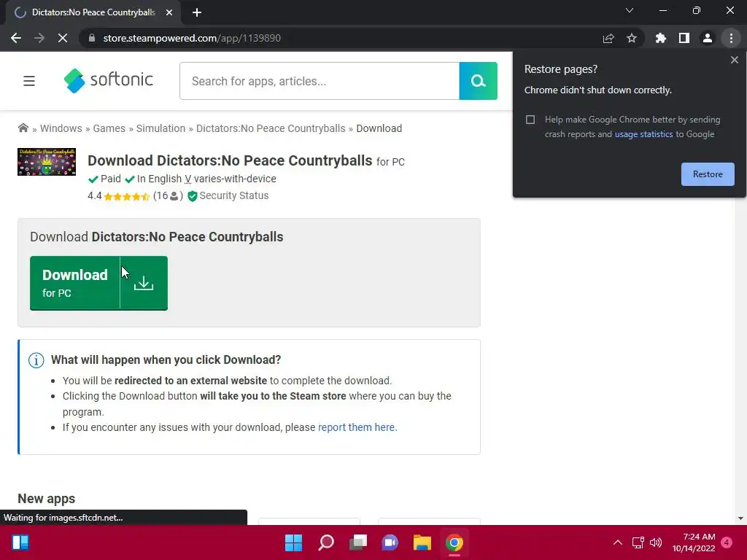The height and width of the screenshot is (560, 747).
Task: Open Teams Chat on taskbar
Action: pos(390,542)
